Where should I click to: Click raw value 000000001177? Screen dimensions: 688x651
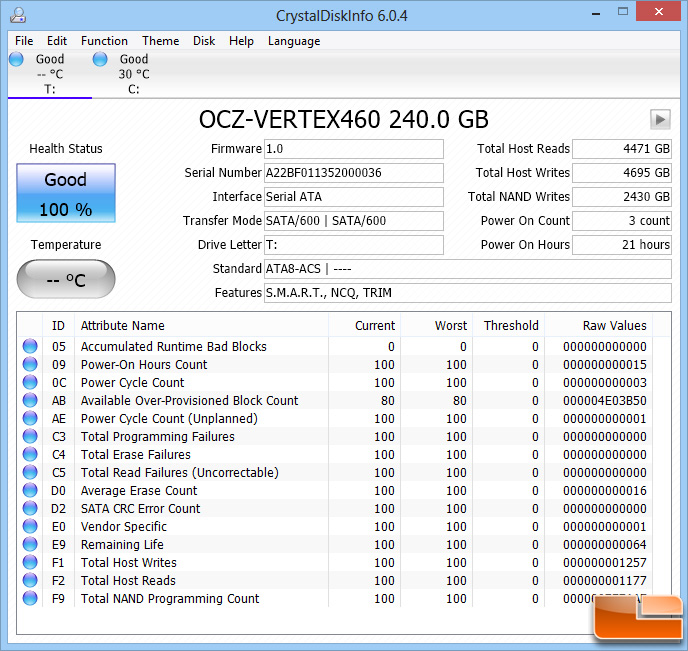click(605, 580)
